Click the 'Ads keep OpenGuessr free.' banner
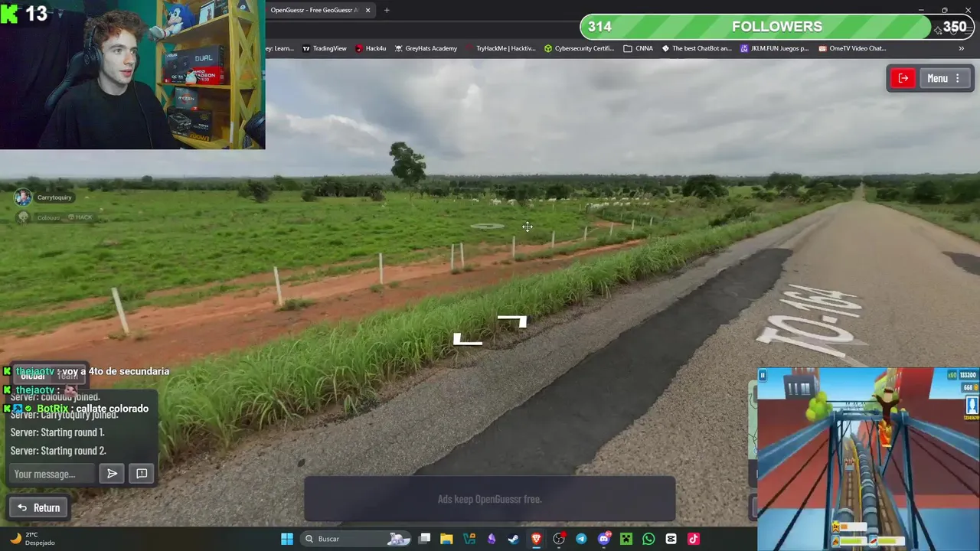The width and height of the screenshot is (980, 551). point(490,499)
